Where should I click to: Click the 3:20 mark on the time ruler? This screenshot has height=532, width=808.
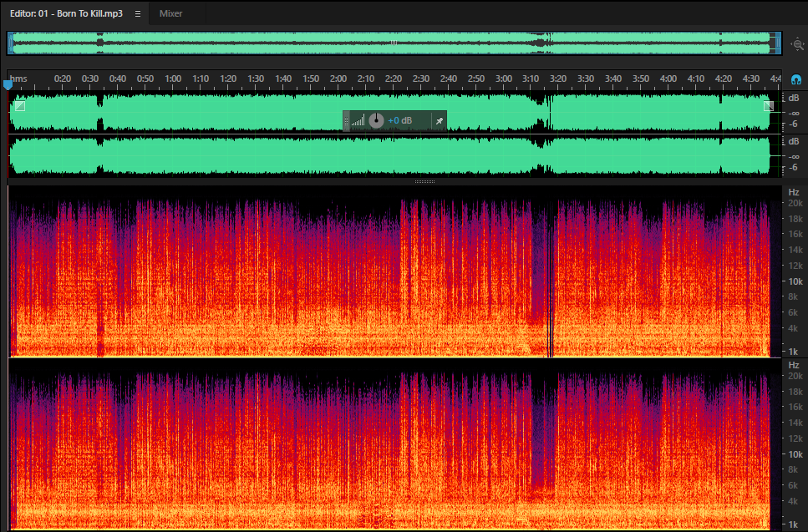[x=558, y=79]
